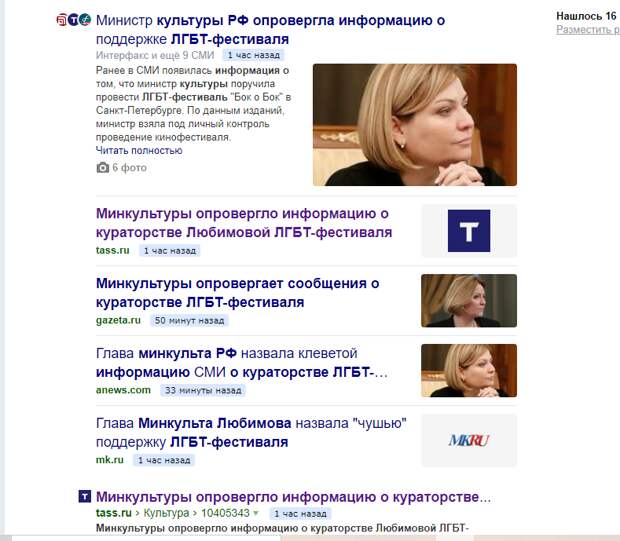Click the gazeta.ru article thumbnail photo
The height and width of the screenshot is (541, 620).
(x=469, y=301)
